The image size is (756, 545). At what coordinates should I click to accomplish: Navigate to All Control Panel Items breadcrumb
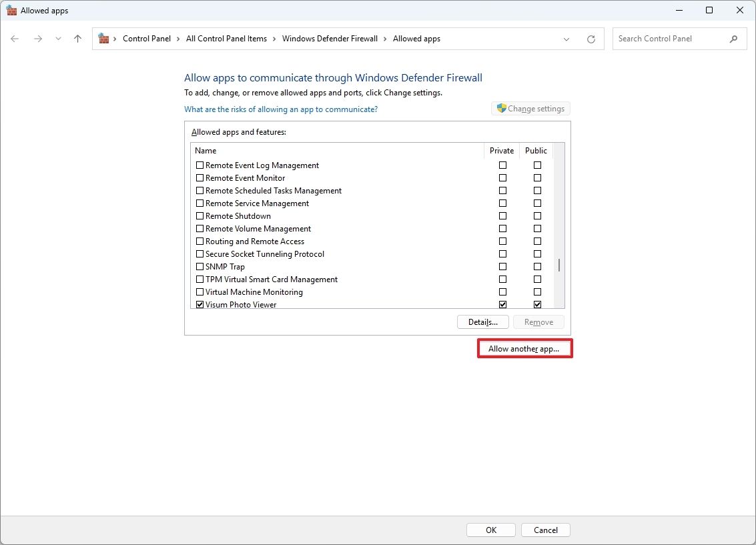tap(227, 39)
